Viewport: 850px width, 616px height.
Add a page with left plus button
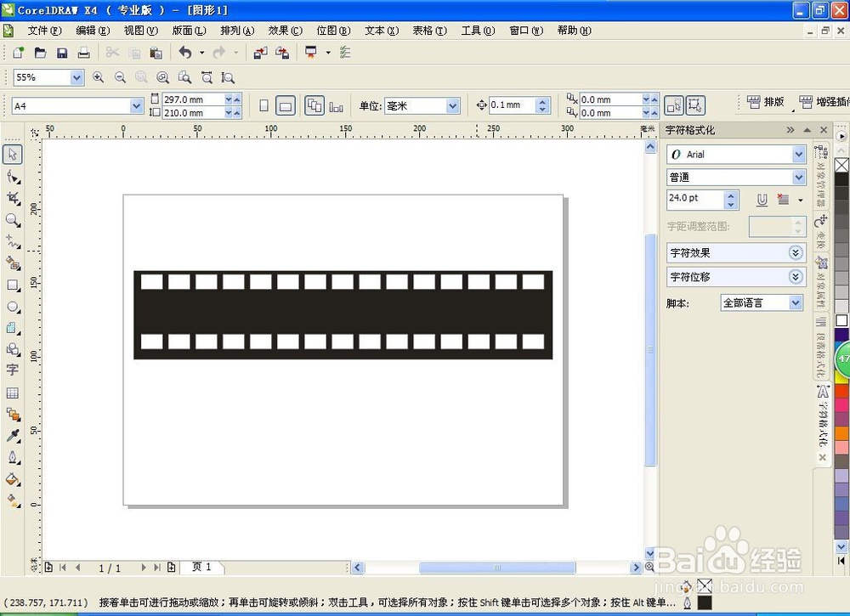pos(48,568)
